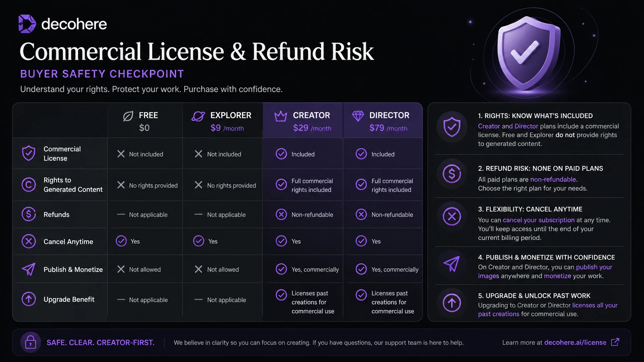Click the check icon for Director Full commercial rights
644x362 pixels.
point(361,184)
